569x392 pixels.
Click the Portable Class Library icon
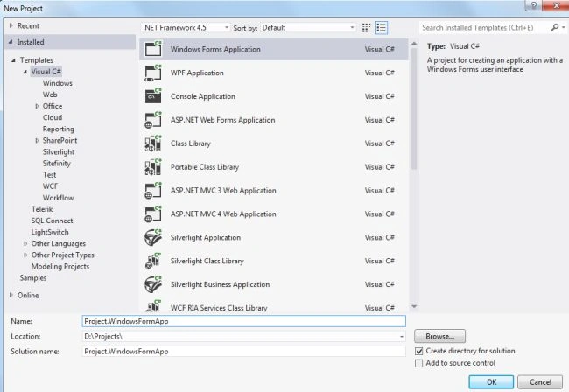pos(153,167)
